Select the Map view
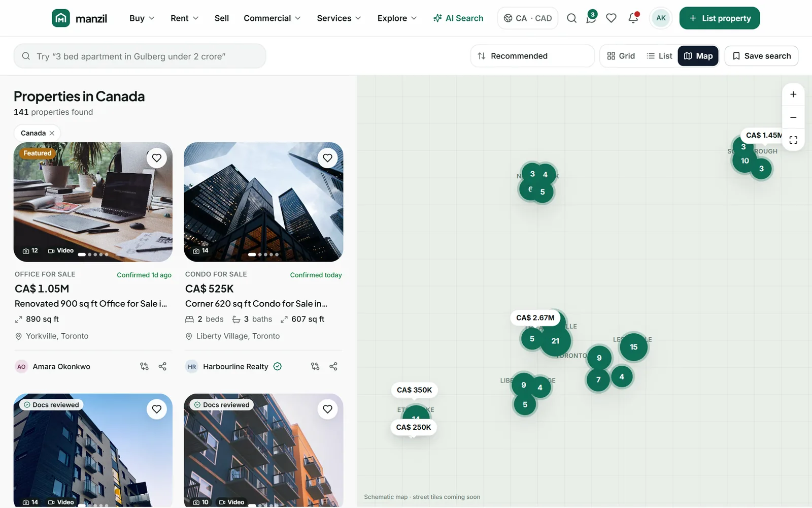Viewport: 812px width, 508px height. pos(698,56)
